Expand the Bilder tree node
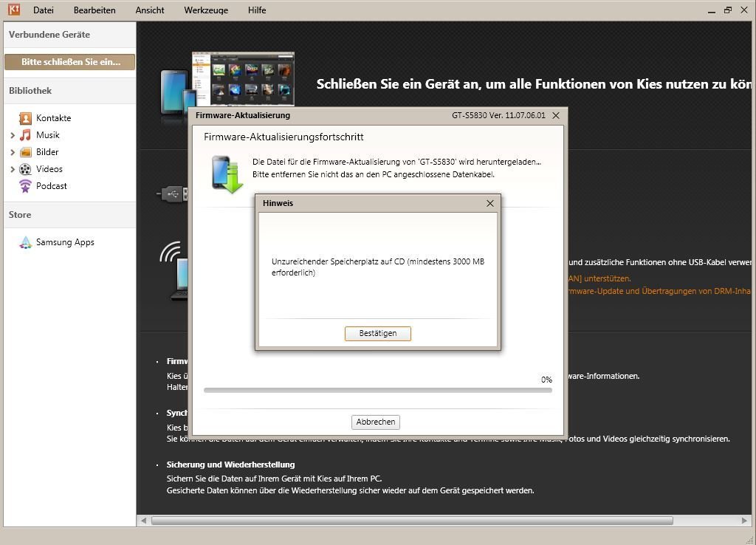 coord(13,152)
